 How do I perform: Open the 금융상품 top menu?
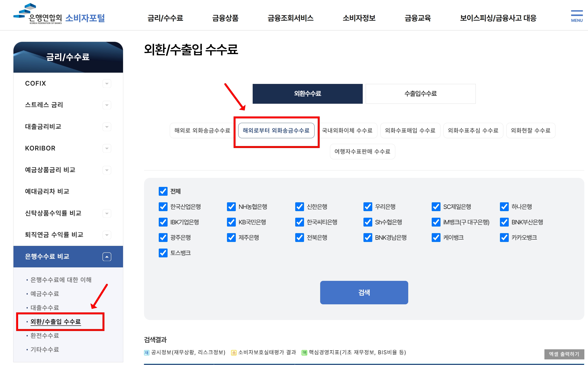click(x=225, y=18)
